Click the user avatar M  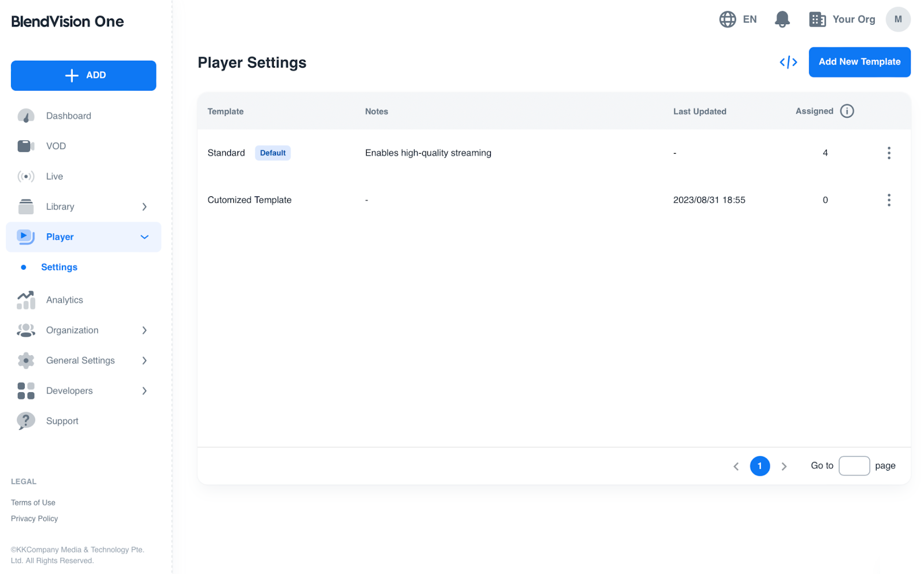(897, 20)
